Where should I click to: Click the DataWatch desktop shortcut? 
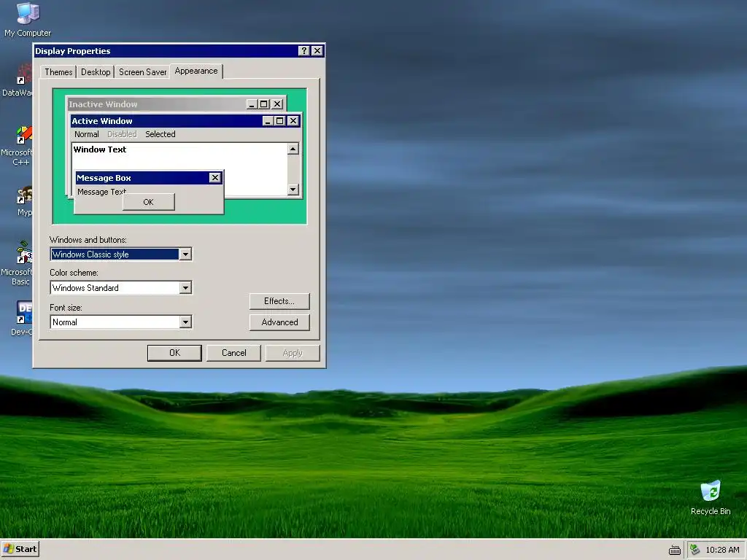point(18,81)
